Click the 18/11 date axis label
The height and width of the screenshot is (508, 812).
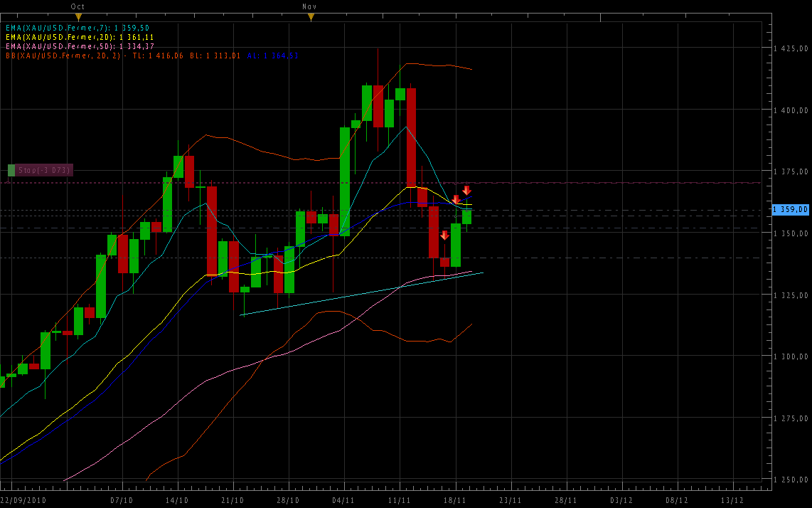455,500
